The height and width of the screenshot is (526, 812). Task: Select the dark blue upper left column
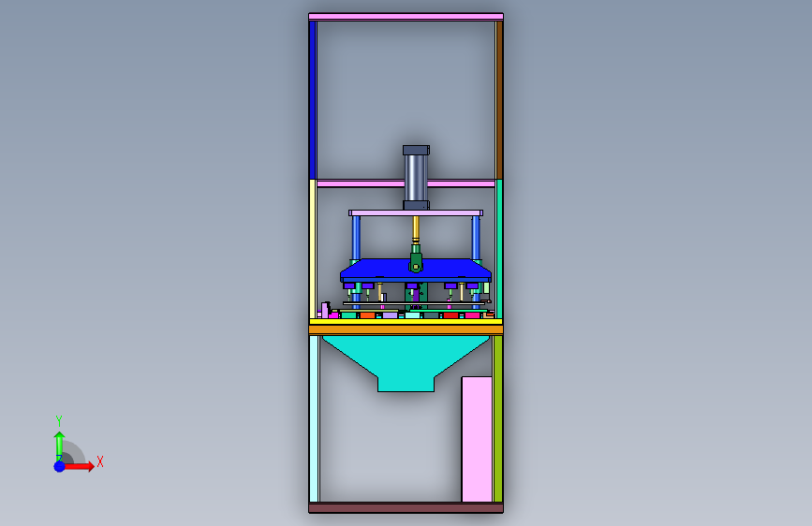click(312, 100)
